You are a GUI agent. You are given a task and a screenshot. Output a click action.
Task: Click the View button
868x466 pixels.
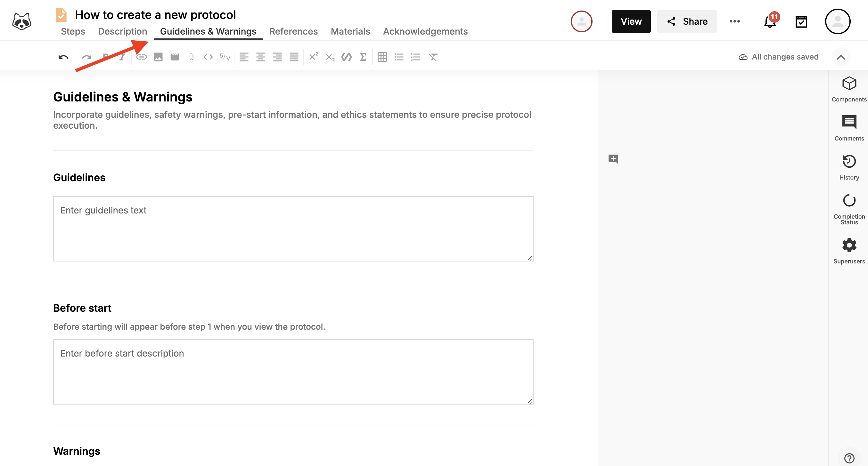[631, 21]
